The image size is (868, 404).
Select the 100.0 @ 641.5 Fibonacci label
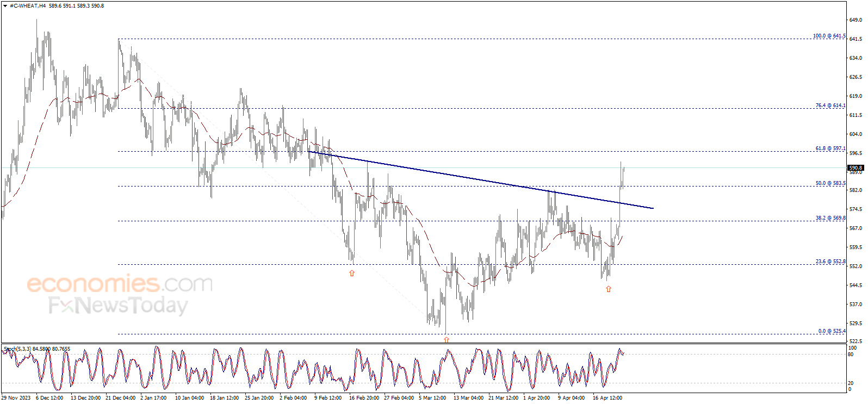click(829, 36)
